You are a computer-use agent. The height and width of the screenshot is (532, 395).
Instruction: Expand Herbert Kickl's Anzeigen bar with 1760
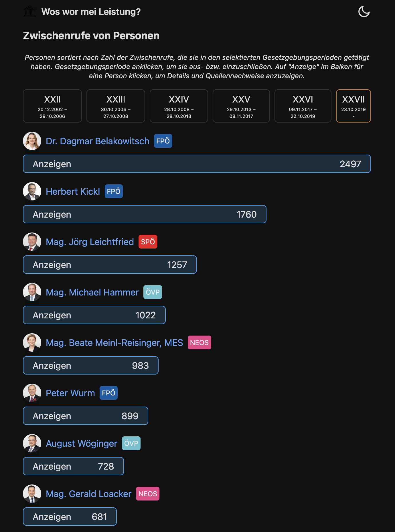click(x=145, y=214)
